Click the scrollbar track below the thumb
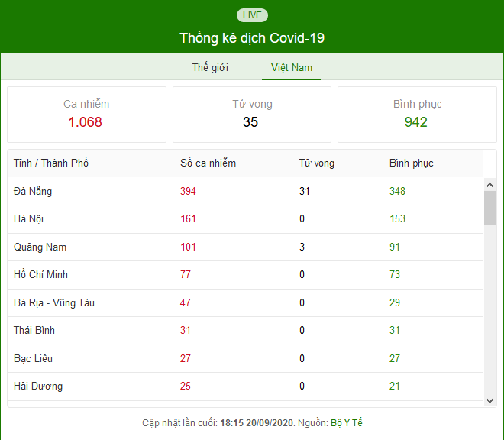Image resolution: width=504 pixels, height=440 pixels. tap(489, 310)
